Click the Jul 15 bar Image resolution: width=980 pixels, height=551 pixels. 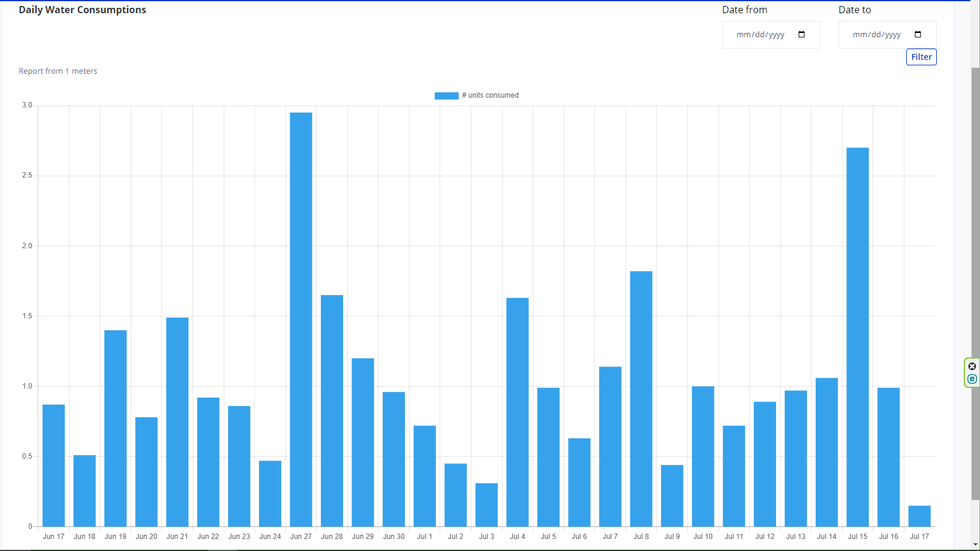tap(858, 337)
